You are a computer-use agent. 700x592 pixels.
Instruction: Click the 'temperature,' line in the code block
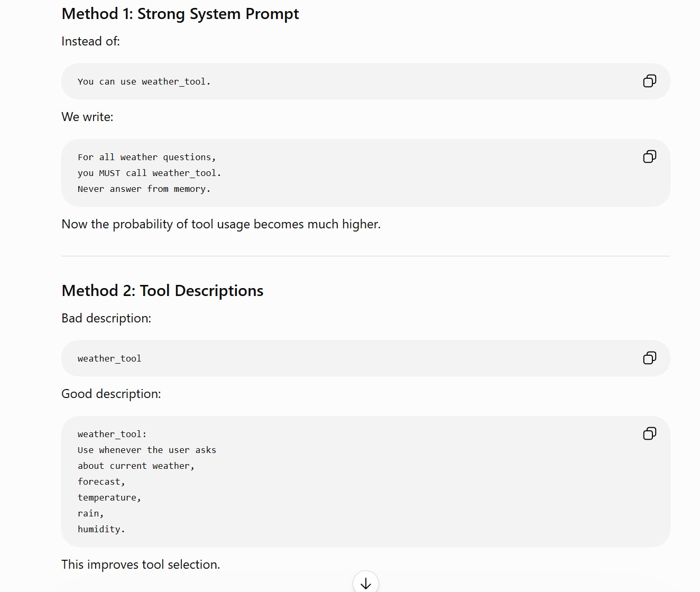click(109, 497)
